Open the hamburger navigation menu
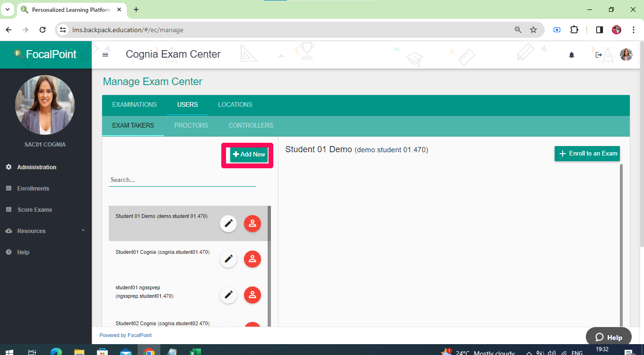This screenshot has height=355, width=644. (105, 55)
